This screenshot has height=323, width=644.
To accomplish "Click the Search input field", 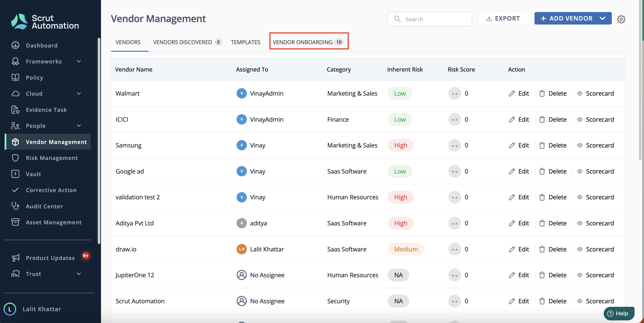I will (x=430, y=19).
